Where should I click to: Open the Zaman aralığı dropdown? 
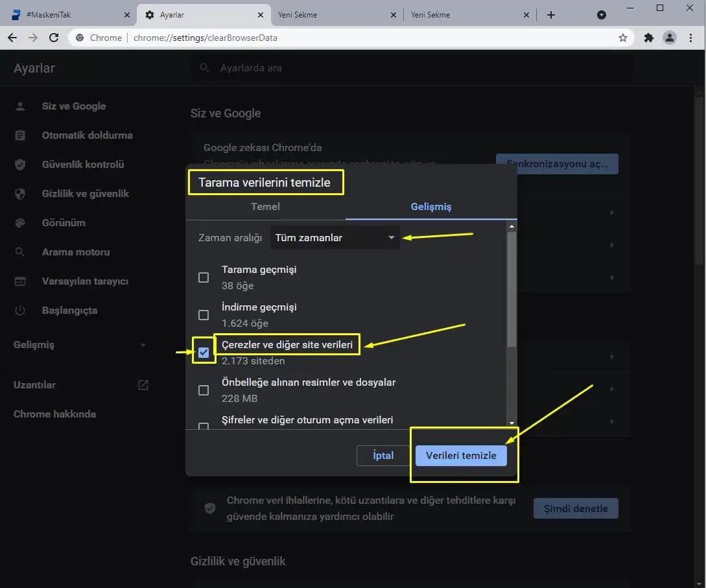[x=335, y=238]
